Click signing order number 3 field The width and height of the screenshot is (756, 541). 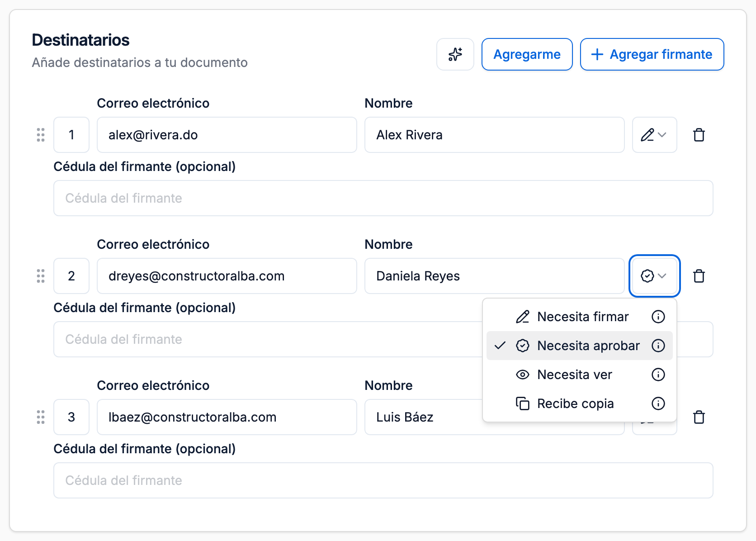(x=71, y=417)
